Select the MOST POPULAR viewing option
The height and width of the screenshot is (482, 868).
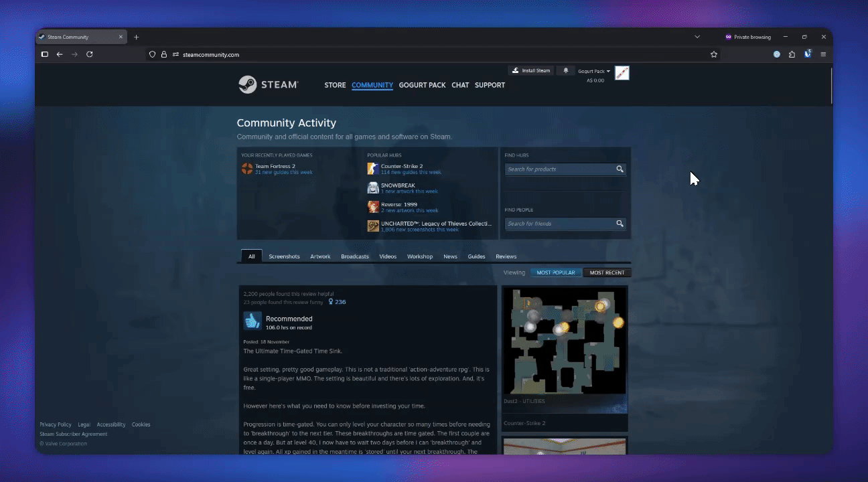(x=556, y=272)
